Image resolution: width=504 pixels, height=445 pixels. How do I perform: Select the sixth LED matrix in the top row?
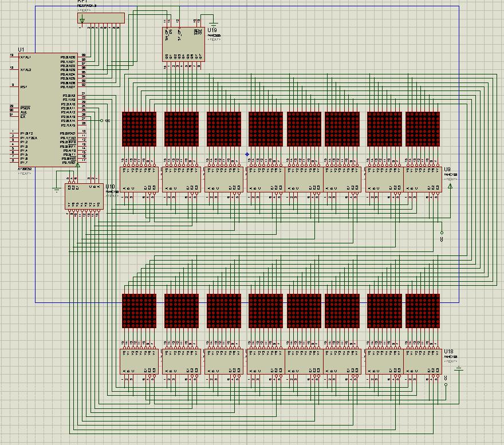[342, 129]
